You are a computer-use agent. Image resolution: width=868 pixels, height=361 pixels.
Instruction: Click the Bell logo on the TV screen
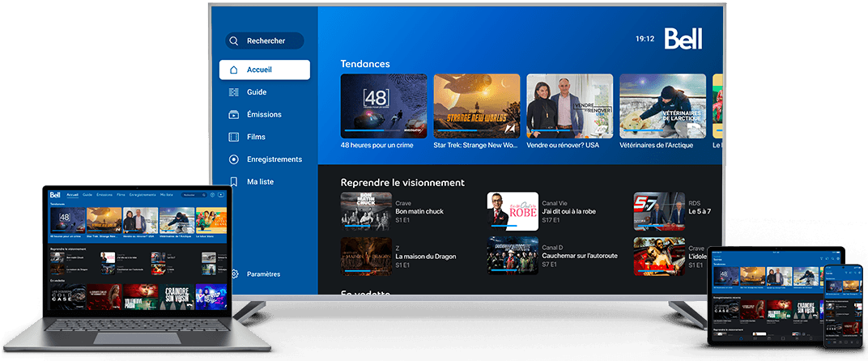coord(683,39)
